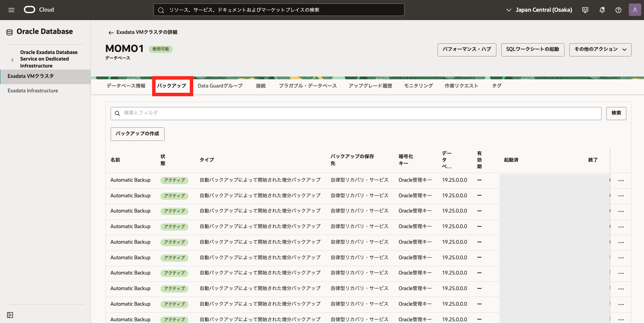The height and width of the screenshot is (323, 644).
Task: Expand the その他のアクション dropdown
Action: pyautogui.click(x=600, y=50)
